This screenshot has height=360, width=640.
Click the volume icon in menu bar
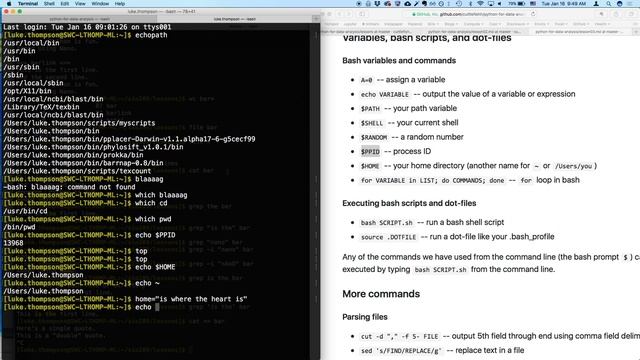(x=500, y=4)
